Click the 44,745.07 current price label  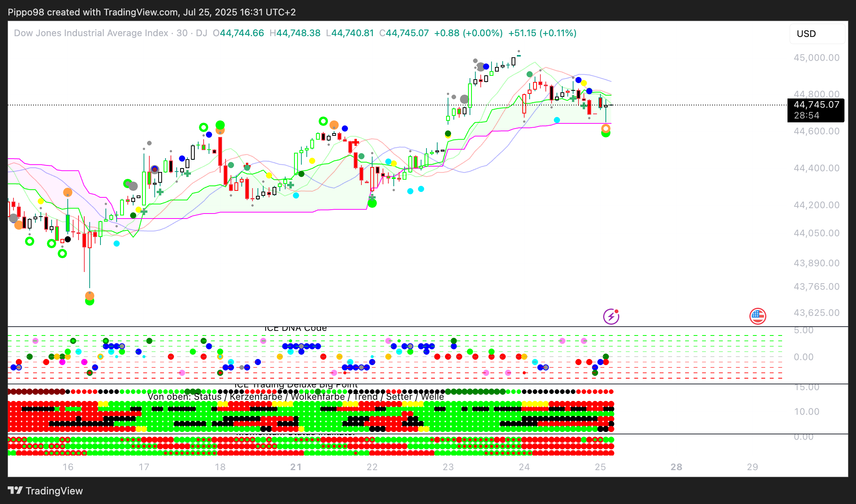pyautogui.click(x=816, y=105)
